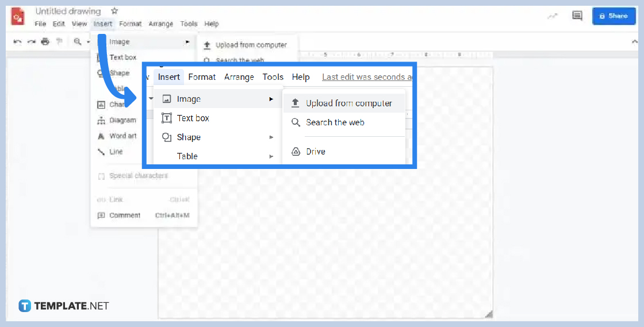Open the File menu
644x327 pixels.
pos(40,24)
